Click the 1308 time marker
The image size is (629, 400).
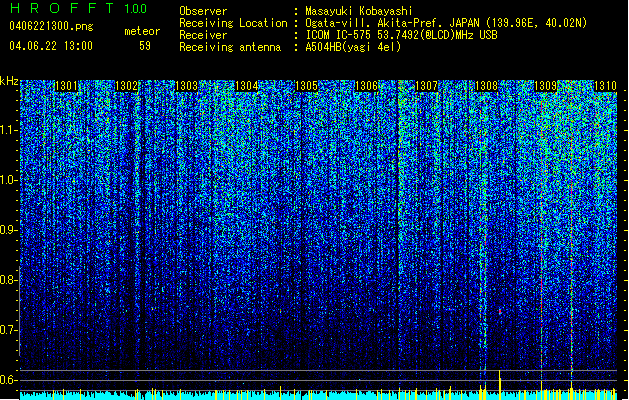coord(486,86)
